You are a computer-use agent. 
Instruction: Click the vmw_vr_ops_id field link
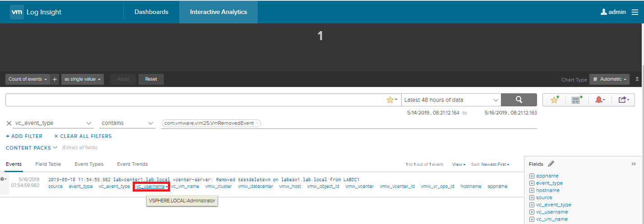pos(438,186)
